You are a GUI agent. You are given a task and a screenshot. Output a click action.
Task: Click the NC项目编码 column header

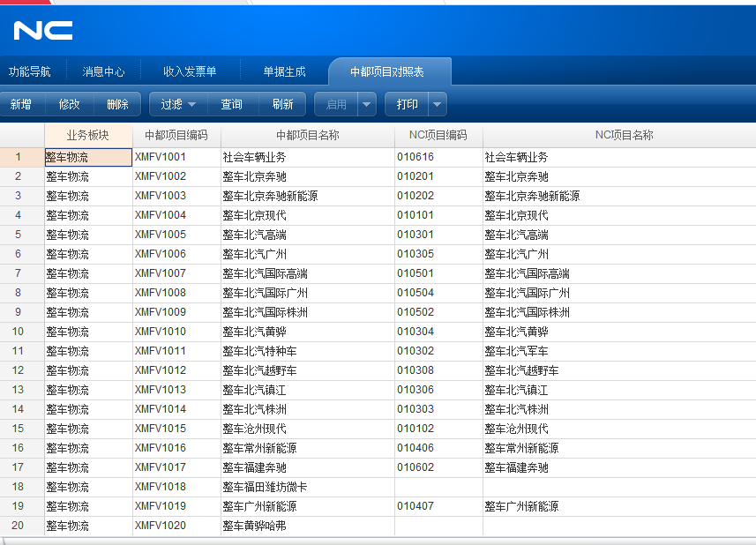tap(438, 136)
